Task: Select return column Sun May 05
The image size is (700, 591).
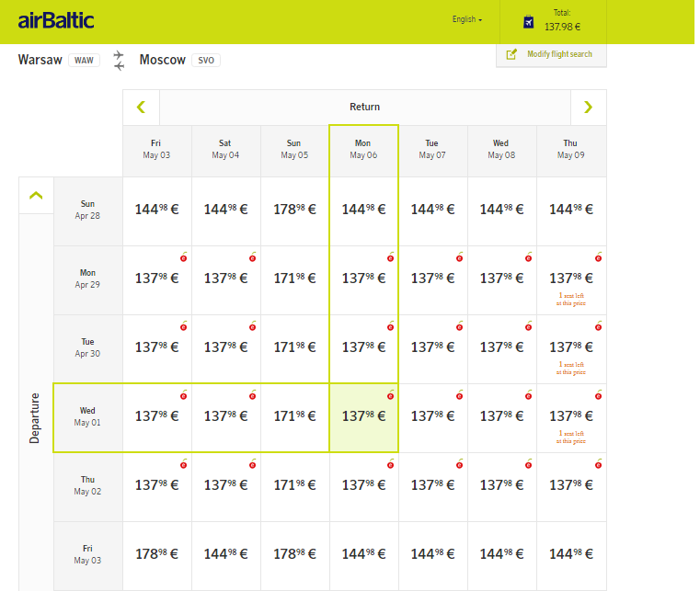Action: pyautogui.click(x=294, y=152)
